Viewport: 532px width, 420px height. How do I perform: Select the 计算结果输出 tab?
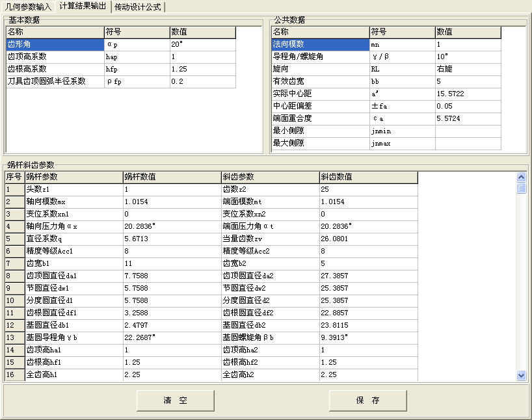pos(83,6)
